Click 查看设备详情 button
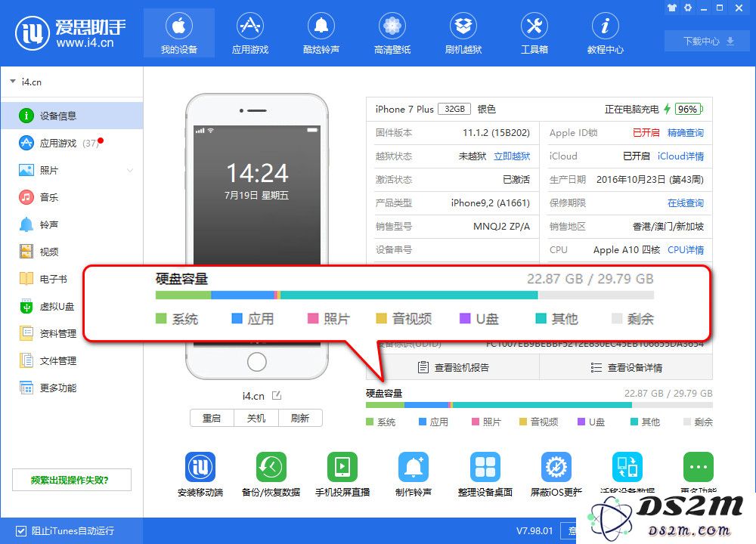The width and height of the screenshot is (756, 544). (x=626, y=368)
